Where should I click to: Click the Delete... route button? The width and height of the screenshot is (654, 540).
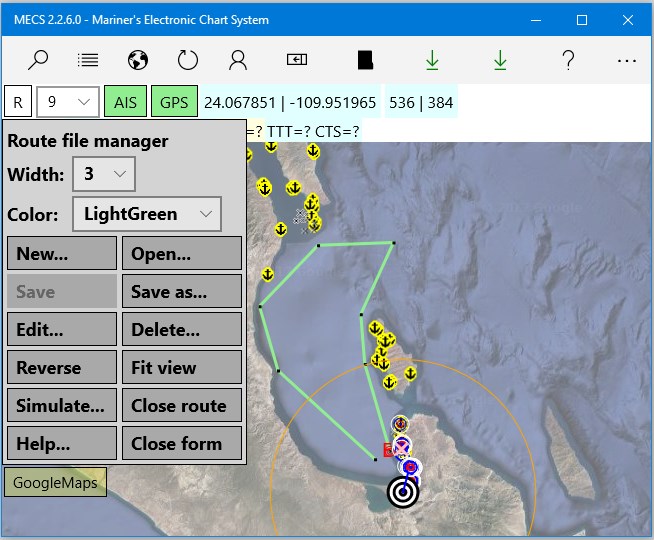point(182,329)
